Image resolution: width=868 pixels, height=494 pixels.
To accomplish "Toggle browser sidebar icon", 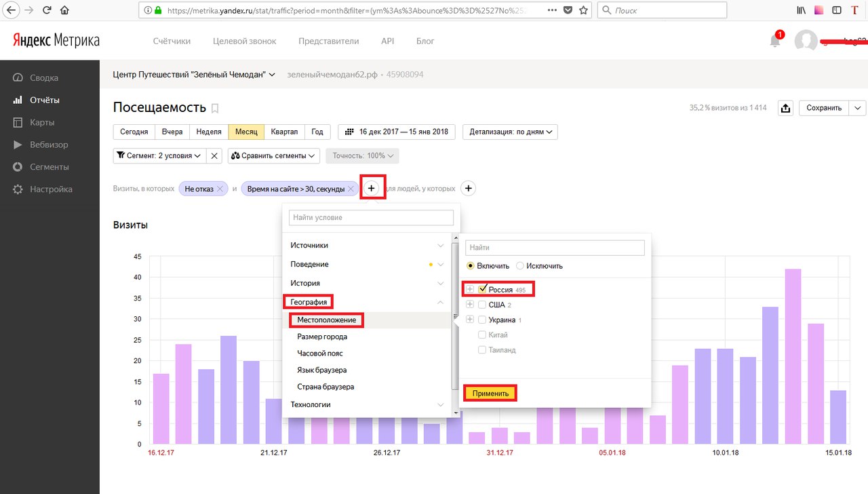I will [837, 10].
